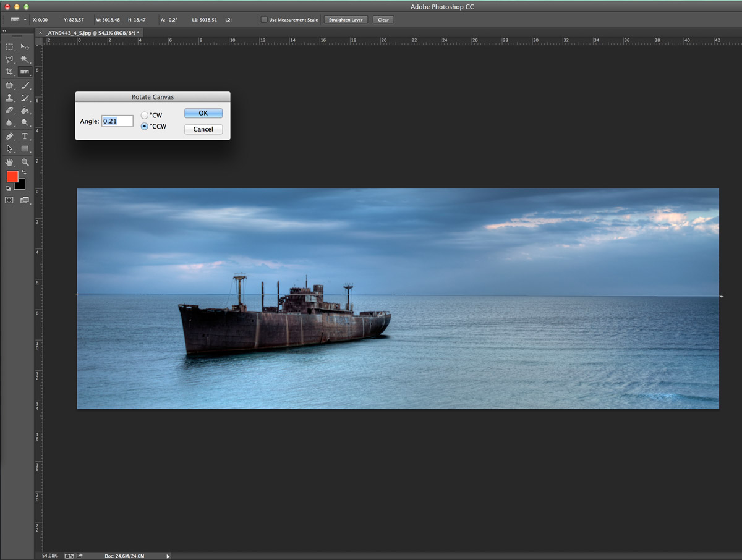Expand the status bar Doc info arrow

168,556
